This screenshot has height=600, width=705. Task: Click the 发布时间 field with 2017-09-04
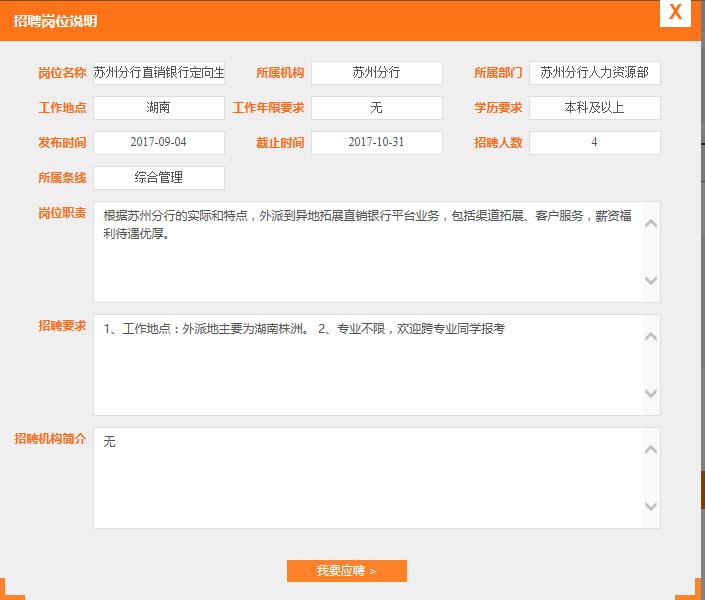pos(159,143)
